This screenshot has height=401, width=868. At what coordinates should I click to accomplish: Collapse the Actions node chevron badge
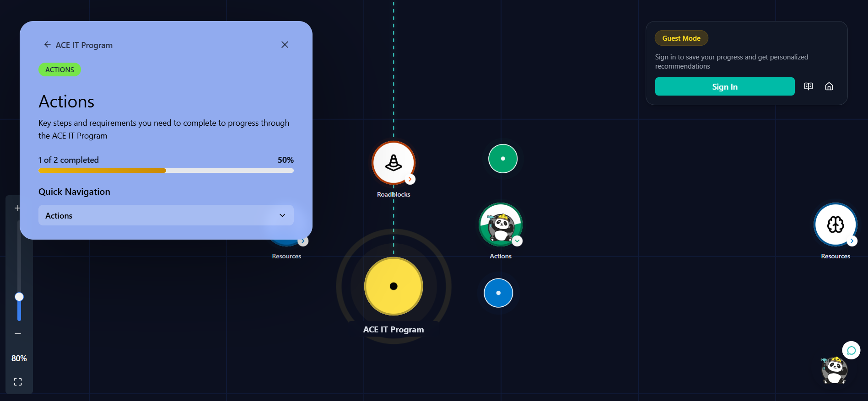pos(517,241)
